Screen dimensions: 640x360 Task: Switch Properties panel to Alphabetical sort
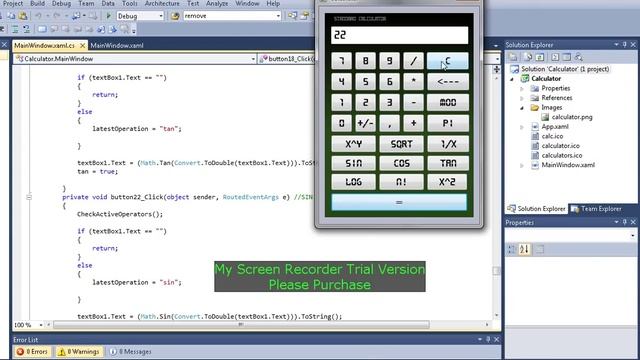[x=524, y=249]
